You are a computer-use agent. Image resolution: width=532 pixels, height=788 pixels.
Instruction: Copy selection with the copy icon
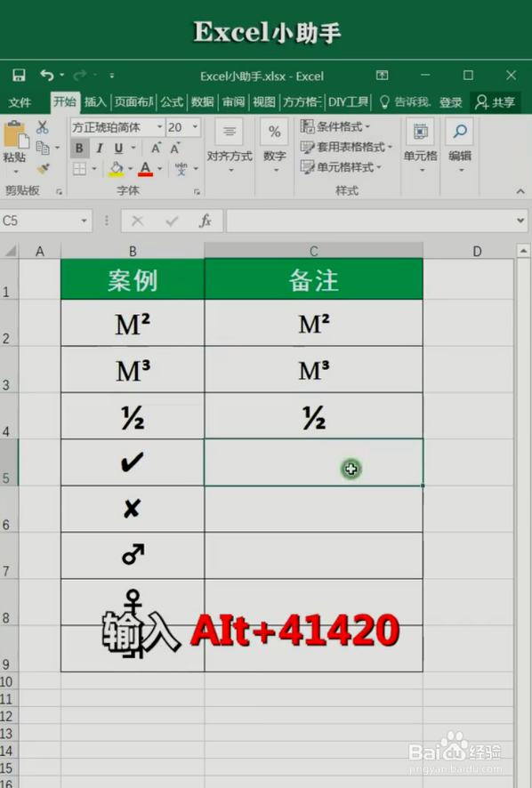tap(43, 148)
